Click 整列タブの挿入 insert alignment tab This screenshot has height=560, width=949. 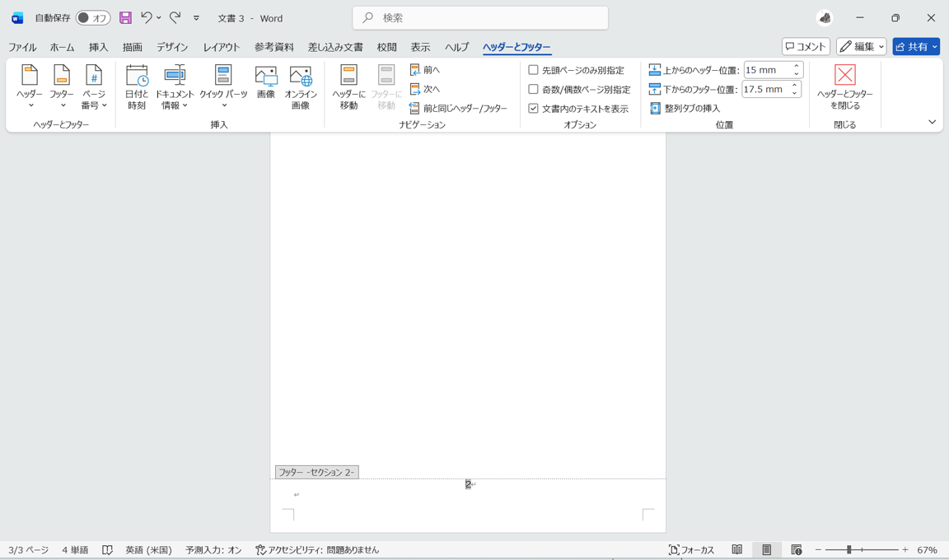(x=685, y=108)
